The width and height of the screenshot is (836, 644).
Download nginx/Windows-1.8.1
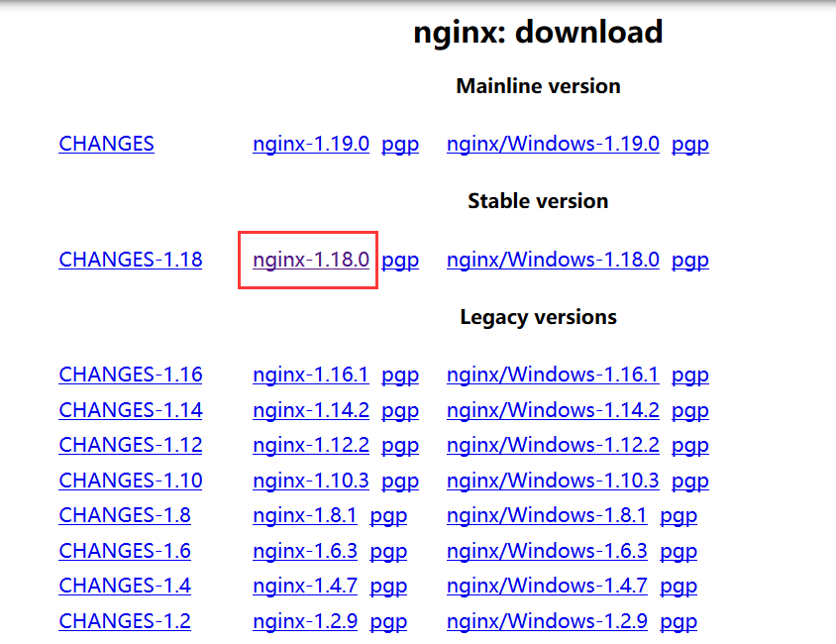(547, 515)
